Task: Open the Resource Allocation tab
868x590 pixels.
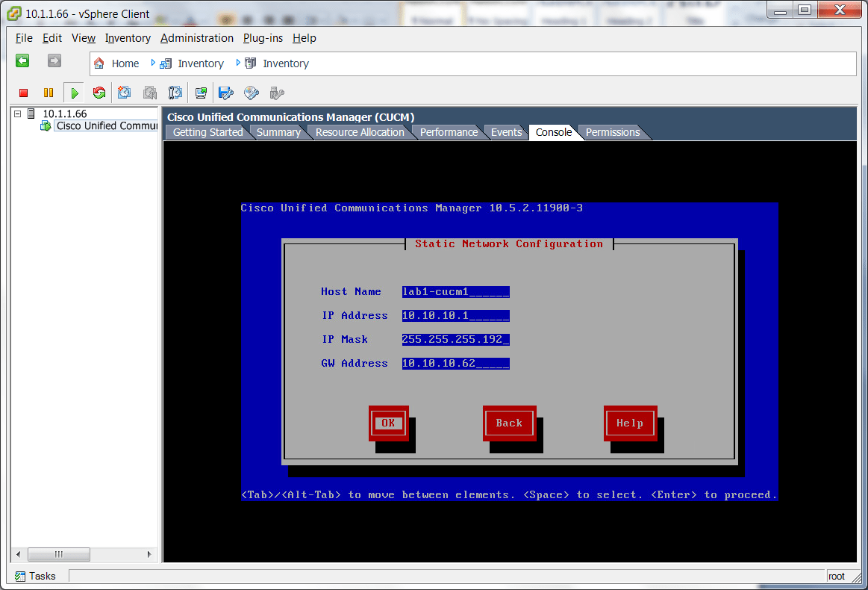Action: pyautogui.click(x=360, y=132)
